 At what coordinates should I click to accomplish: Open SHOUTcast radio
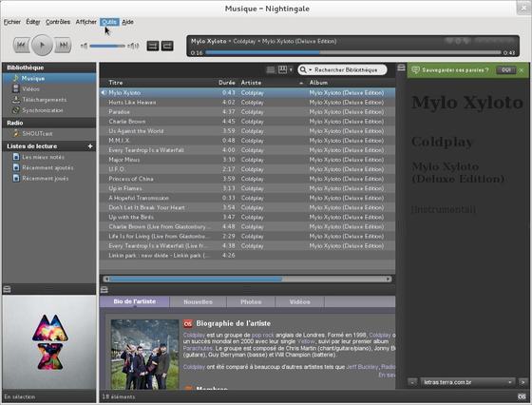(x=49, y=133)
